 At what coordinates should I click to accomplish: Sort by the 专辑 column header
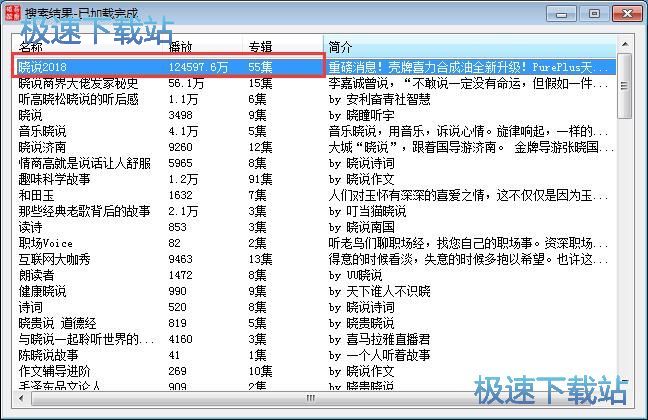[x=283, y=47]
